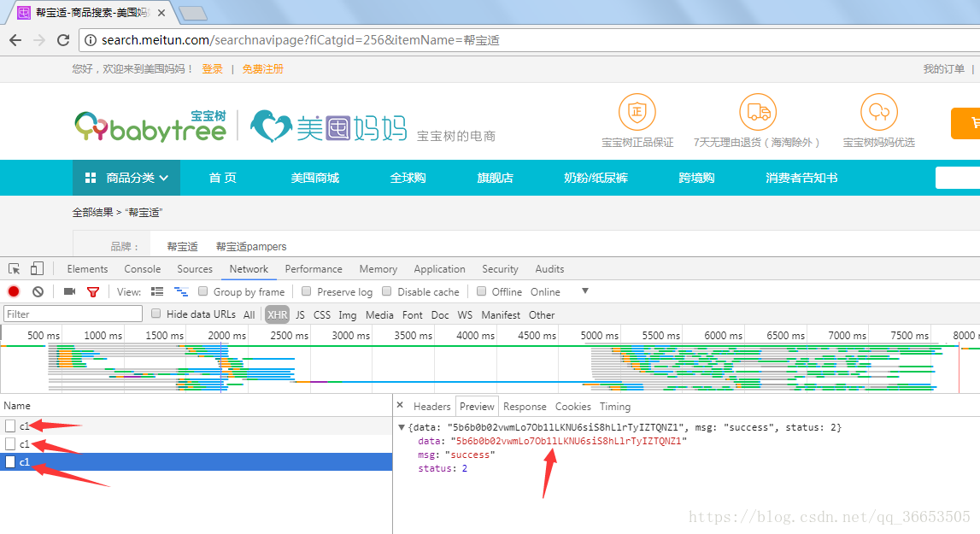The width and height of the screenshot is (980, 534).
Task: Open 跨境购 navigation item
Action: point(696,178)
